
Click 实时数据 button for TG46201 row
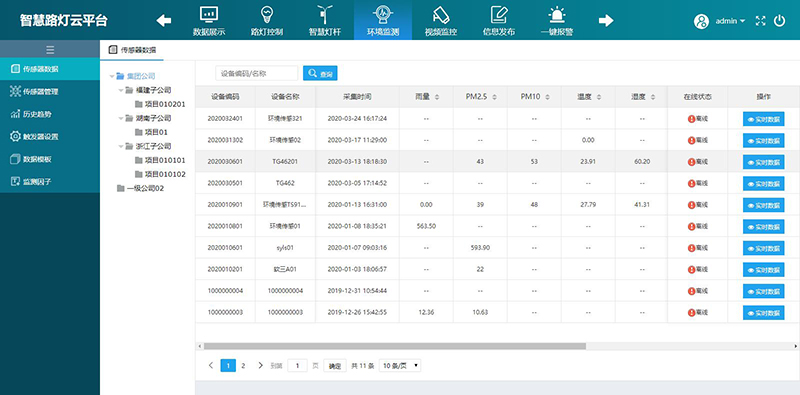click(763, 162)
